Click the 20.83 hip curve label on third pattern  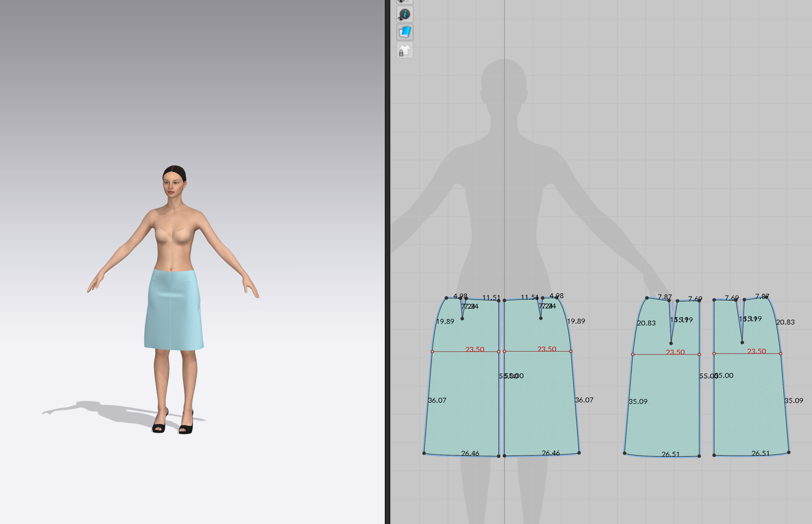tap(646, 323)
